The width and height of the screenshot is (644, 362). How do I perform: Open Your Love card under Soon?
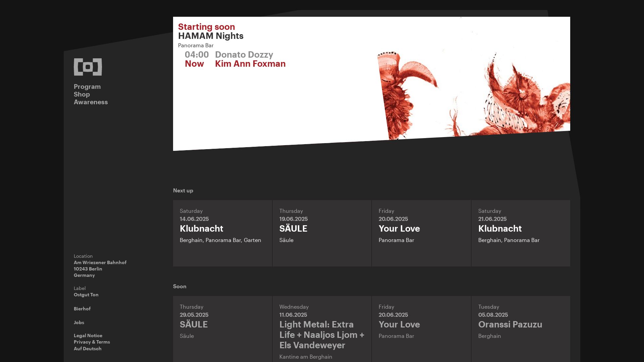[x=421, y=329]
